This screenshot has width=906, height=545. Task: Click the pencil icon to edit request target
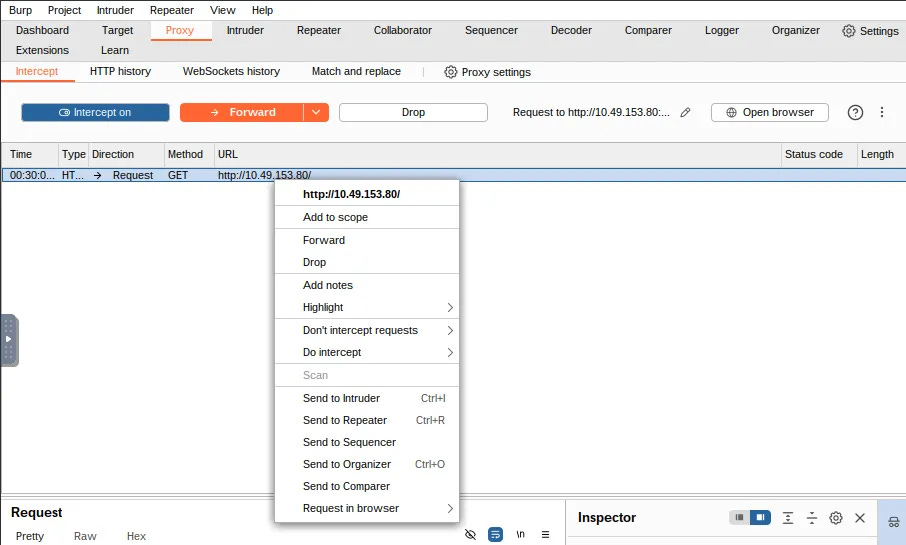coord(685,113)
